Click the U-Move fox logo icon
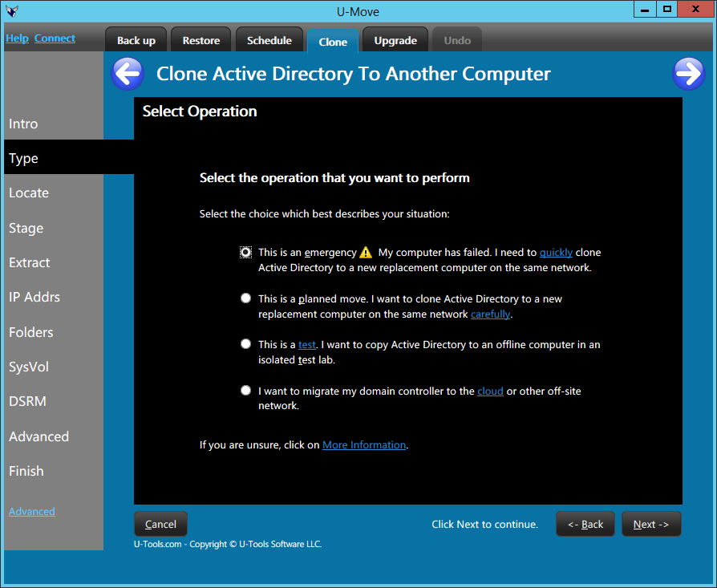 12,11
